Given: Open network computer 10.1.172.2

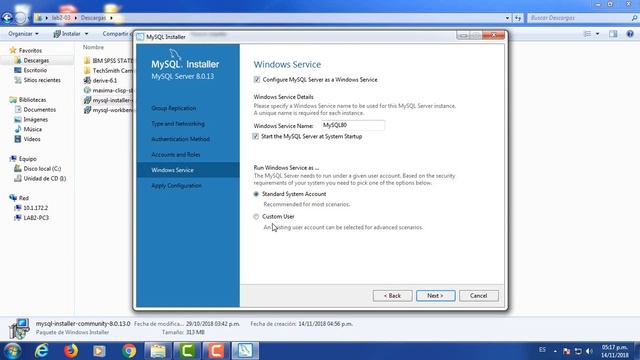Looking at the screenshot, I should (x=36, y=208).
